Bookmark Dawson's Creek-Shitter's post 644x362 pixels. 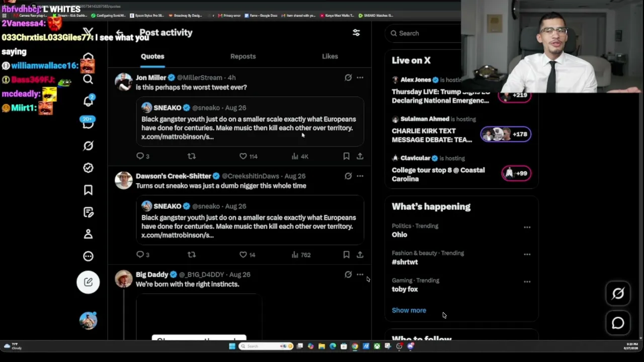click(346, 255)
